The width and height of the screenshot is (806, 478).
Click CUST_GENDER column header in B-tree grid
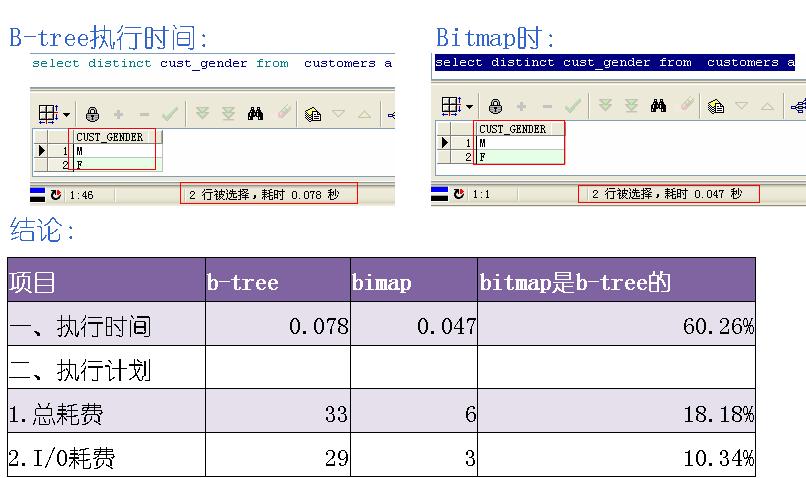click(116, 137)
